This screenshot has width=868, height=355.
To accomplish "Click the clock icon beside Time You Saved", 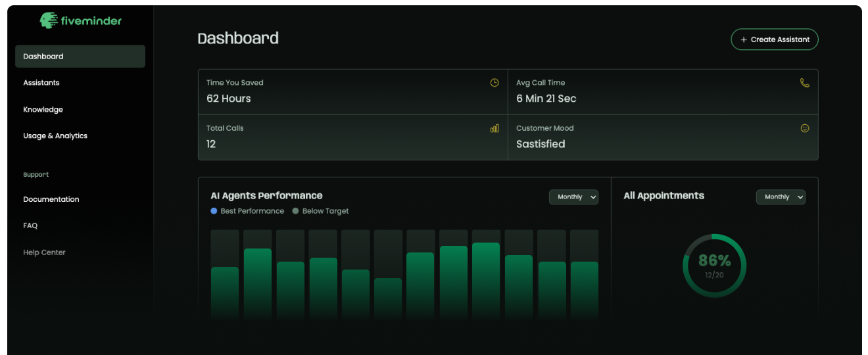I will click(494, 83).
